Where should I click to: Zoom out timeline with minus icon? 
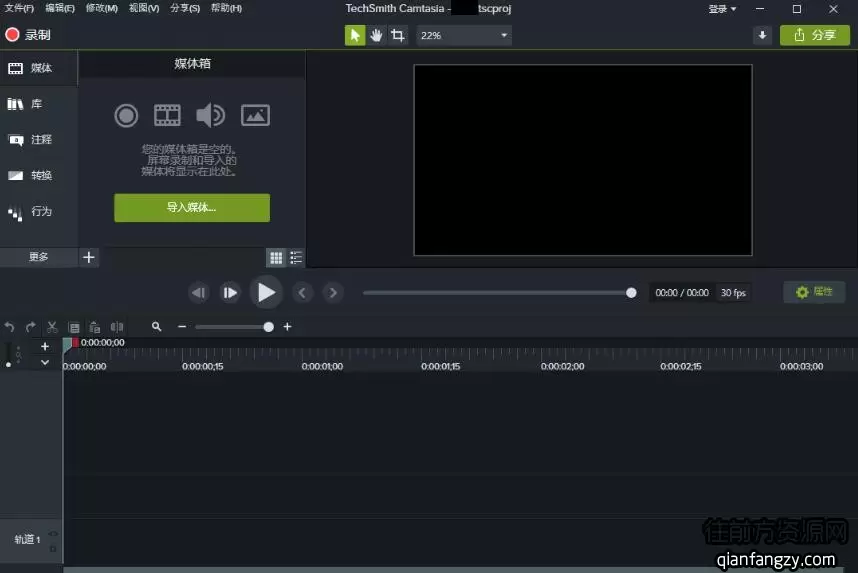(x=182, y=327)
